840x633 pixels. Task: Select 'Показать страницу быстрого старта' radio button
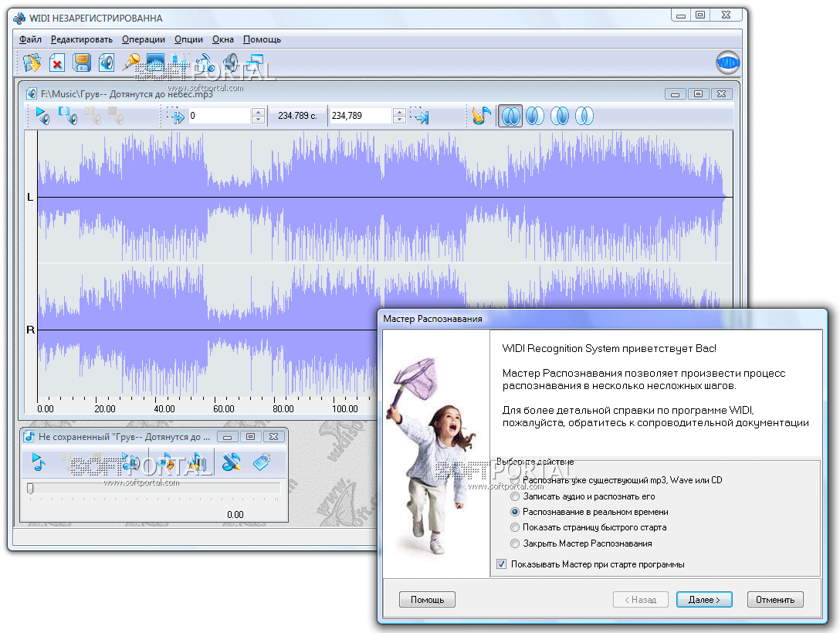click(516, 527)
